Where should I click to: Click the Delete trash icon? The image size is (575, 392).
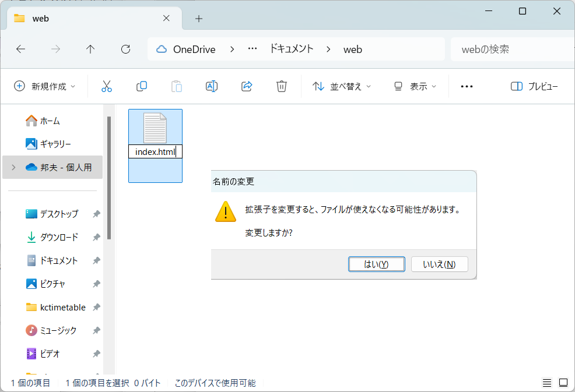281,86
